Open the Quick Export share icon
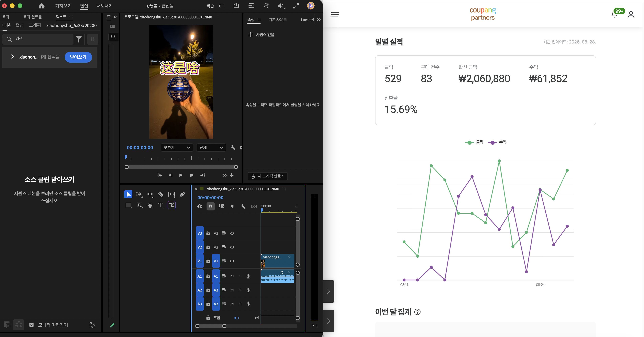The image size is (644, 337). coord(236,6)
